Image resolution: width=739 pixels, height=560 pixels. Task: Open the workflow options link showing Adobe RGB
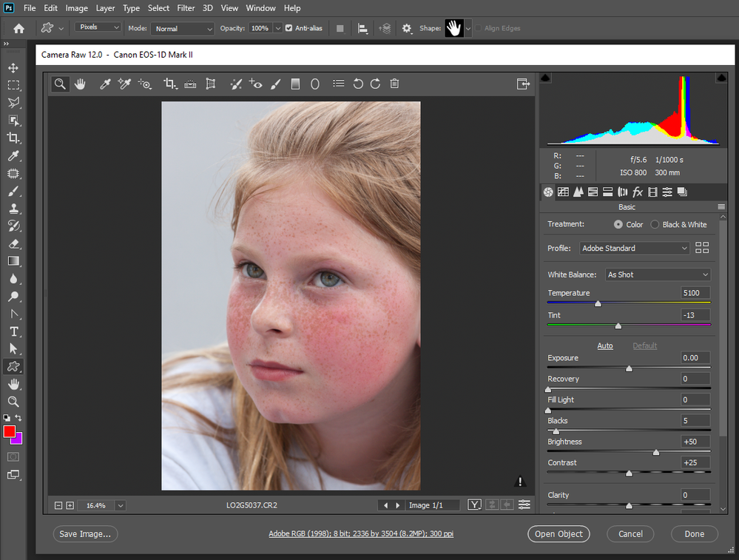pyautogui.click(x=361, y=533)
